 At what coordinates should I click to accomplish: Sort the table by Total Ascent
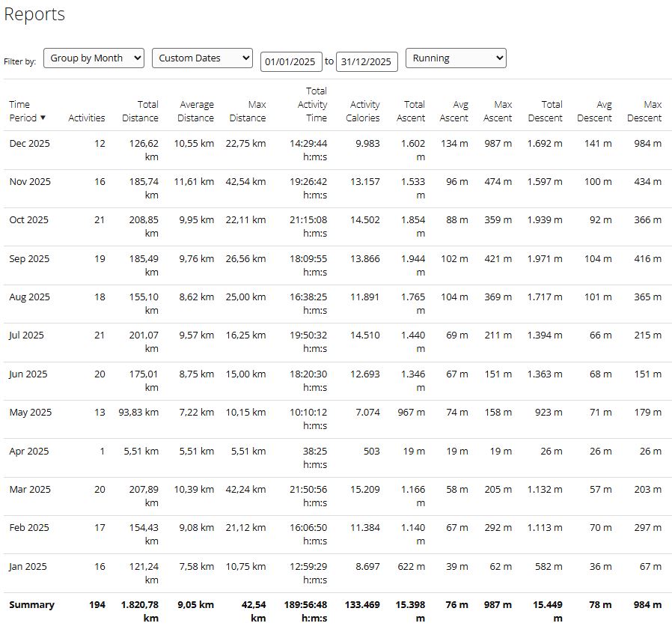[413, 111]
